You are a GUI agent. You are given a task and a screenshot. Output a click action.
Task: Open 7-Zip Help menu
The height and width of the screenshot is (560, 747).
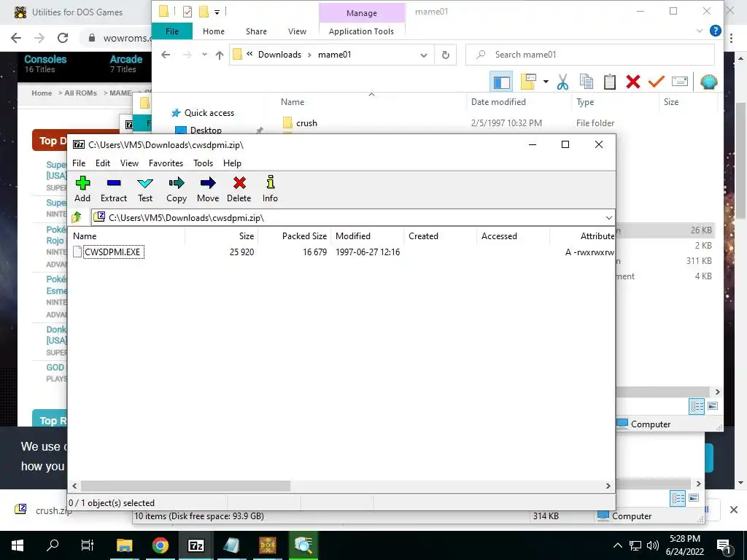232,163
